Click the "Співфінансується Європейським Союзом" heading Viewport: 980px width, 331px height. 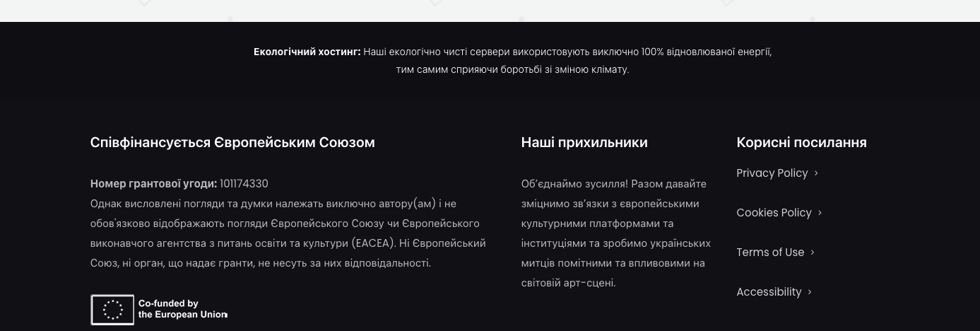click(x=232, y=143)
